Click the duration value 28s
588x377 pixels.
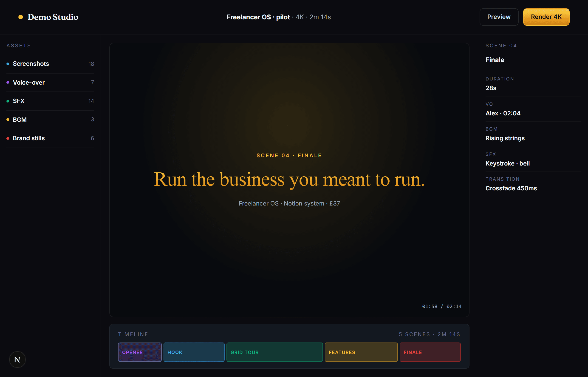491,88
